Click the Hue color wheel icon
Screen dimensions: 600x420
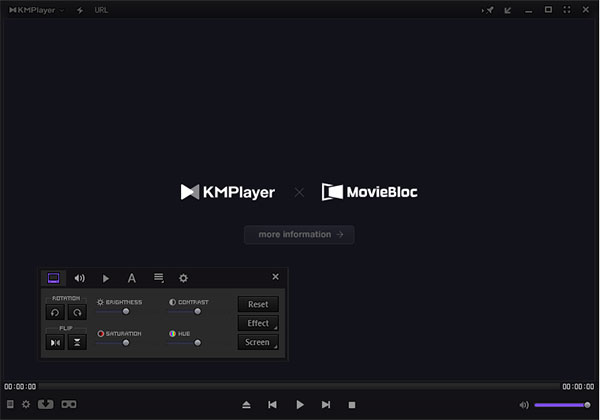(173, 334)
